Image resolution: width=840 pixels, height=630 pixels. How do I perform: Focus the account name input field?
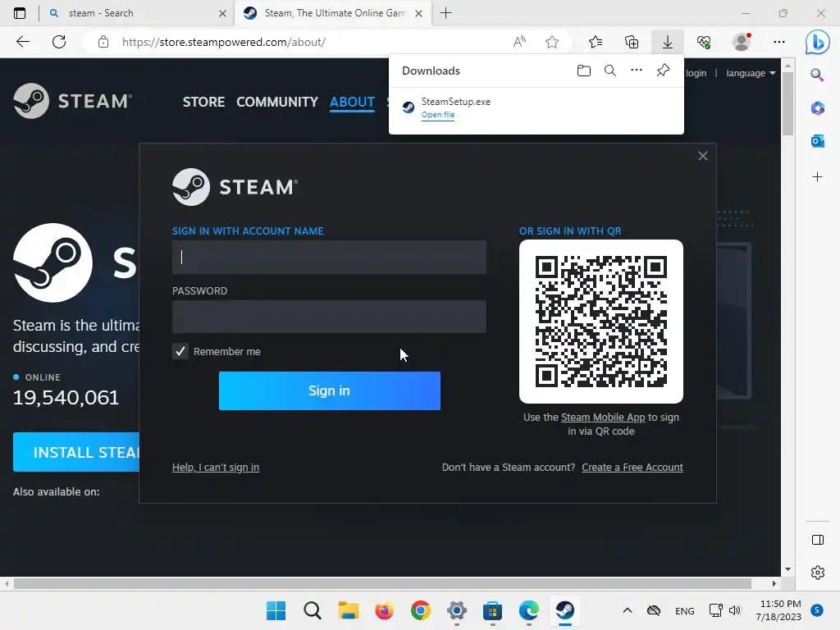coord(329,257)
